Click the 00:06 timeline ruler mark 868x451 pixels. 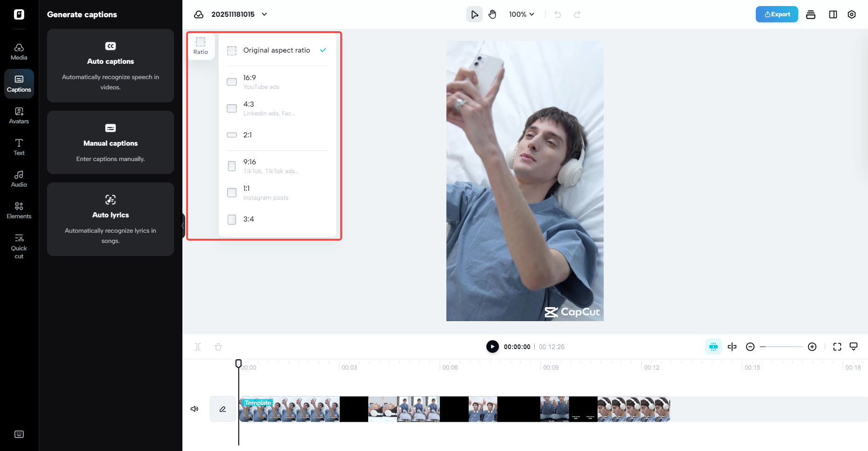(450, 368)
